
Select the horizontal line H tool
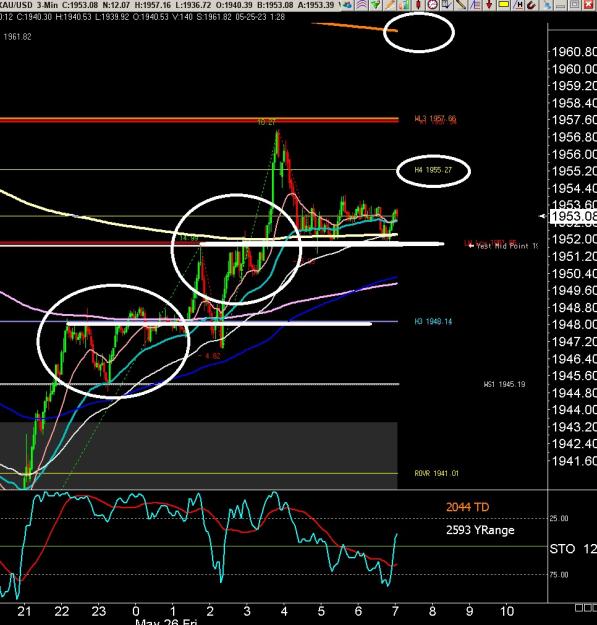pos(518,5)
